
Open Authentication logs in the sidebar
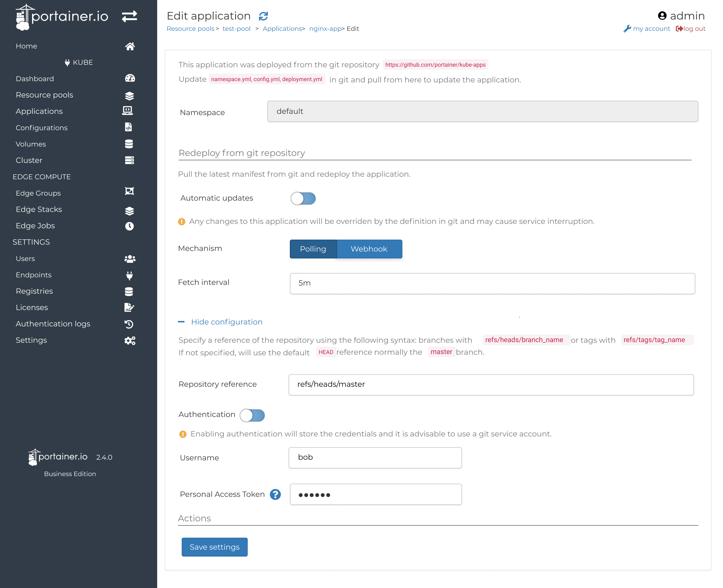(x=53, y=324)
